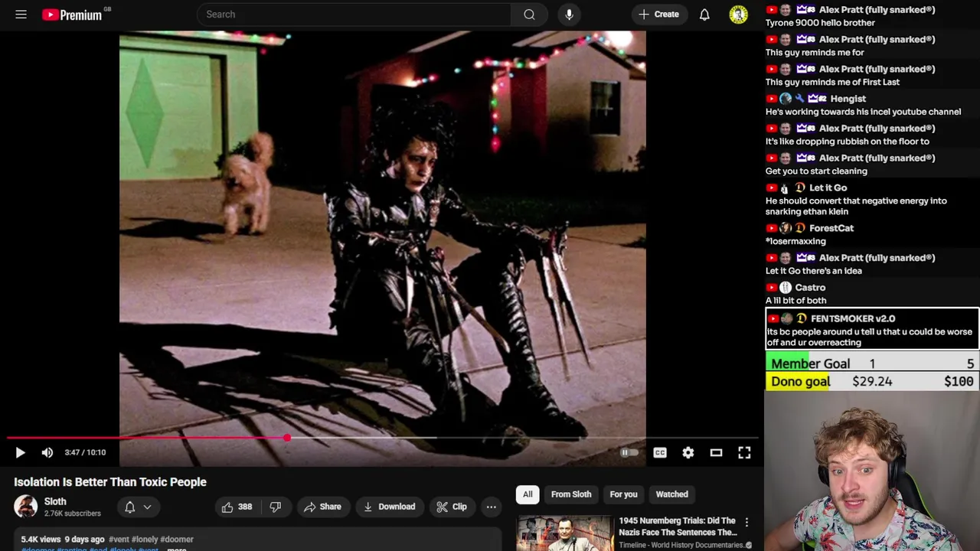Mute the video volume

[47, 452]
